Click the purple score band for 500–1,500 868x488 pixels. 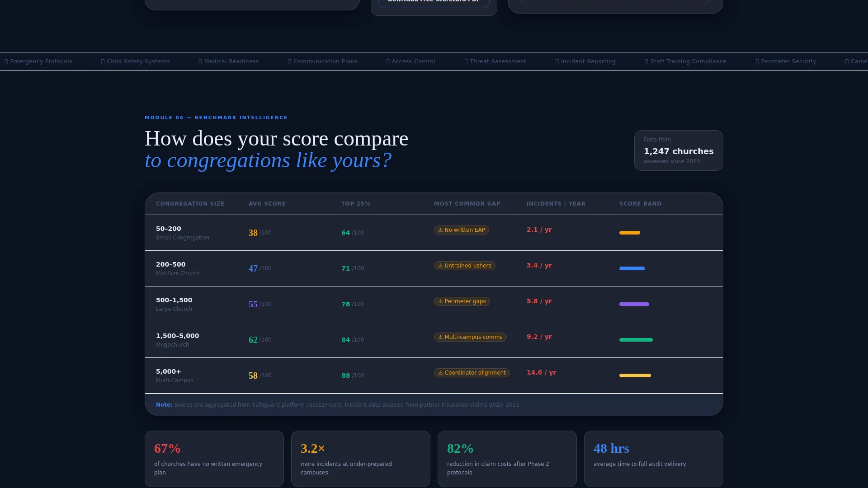click(634, 304)
